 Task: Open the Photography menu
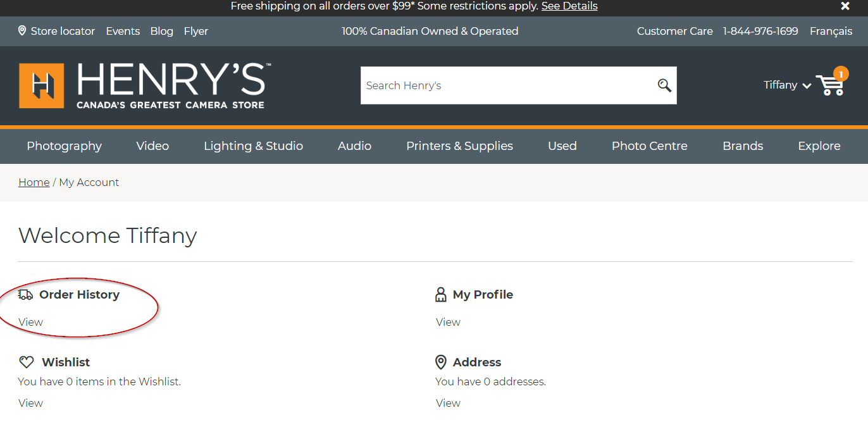point(64,146)
